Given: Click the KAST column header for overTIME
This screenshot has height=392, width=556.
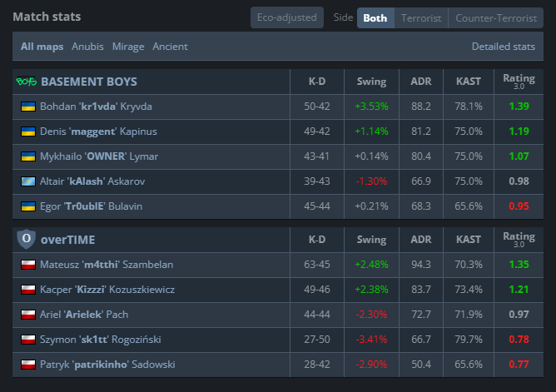Looking at the screenshot, I should click(469, 240).
